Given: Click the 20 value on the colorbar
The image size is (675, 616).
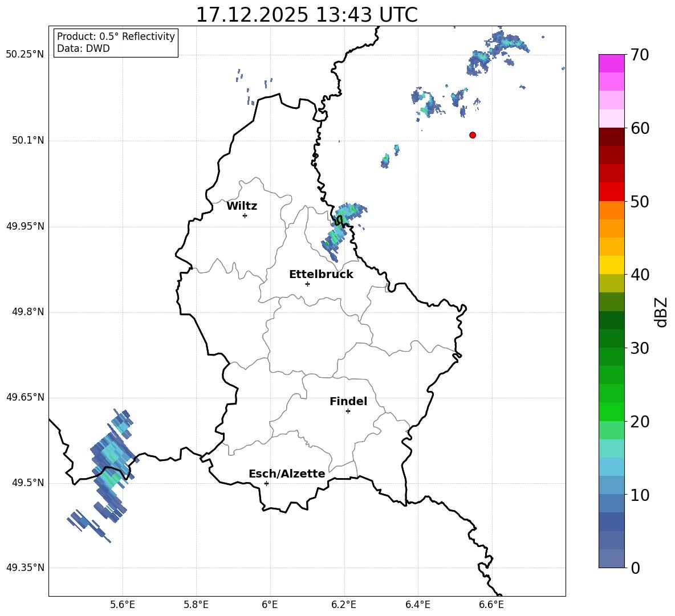Looking at the screenshot, I should click(640, 421).
